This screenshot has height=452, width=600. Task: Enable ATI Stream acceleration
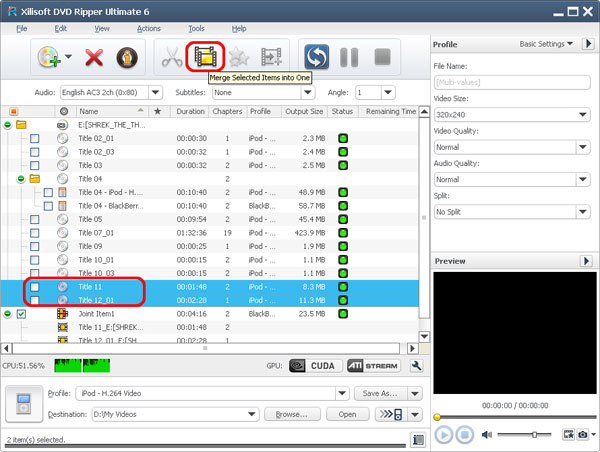(374, 366)
